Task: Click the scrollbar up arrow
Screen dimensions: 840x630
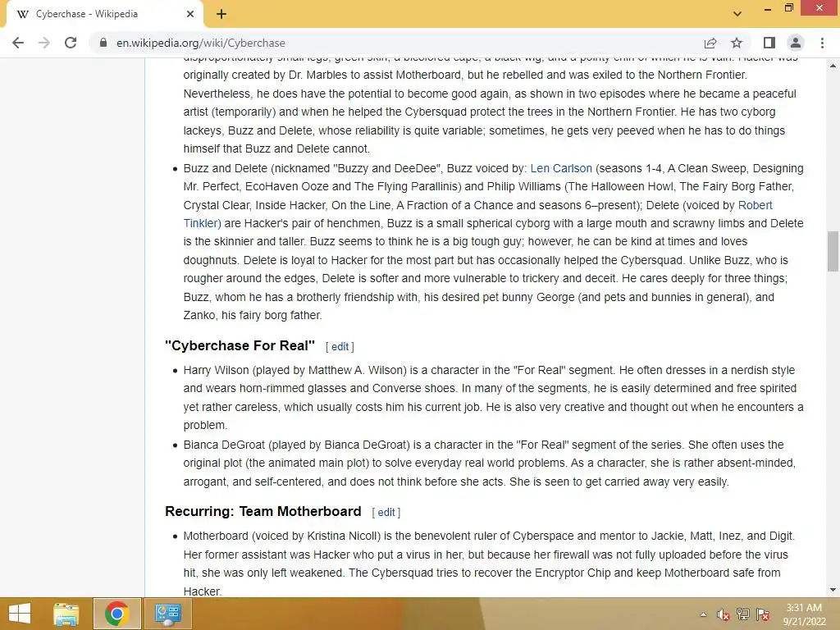Action: (x=833, y=66)
